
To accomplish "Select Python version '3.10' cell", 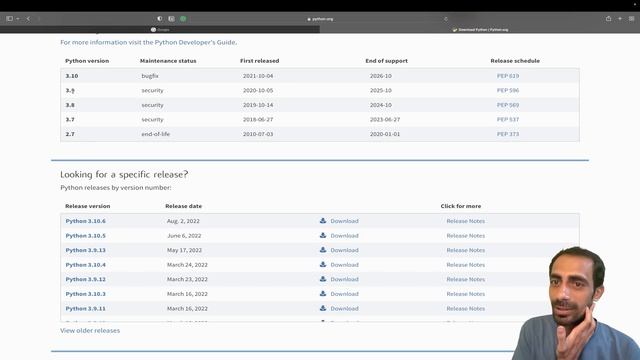I will (72, 76).
